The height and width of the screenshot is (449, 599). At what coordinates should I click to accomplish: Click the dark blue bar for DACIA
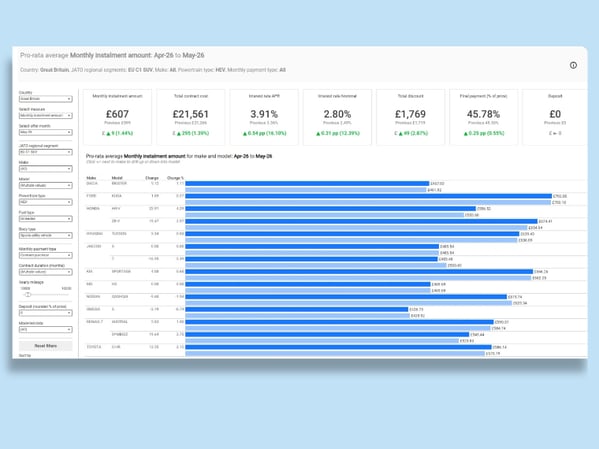(x=308, y=183)
